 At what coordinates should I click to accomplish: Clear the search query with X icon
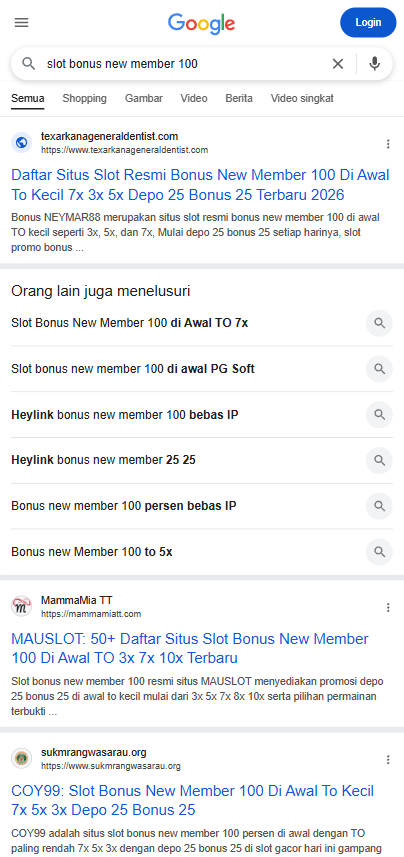point(338,64)
